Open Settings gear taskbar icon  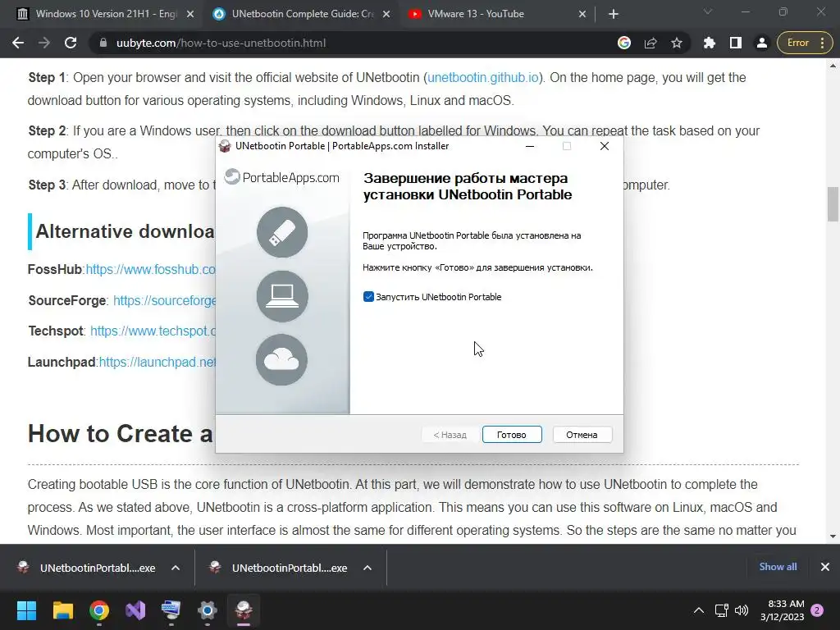[208, 610]
